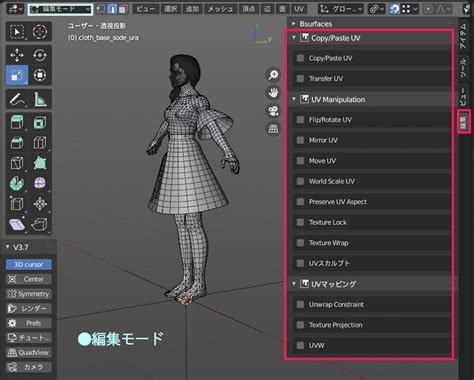The height and width of the screenshot is (380, 474).
Task: Activate the Extrude Region tool
Action: click(17, 123)
